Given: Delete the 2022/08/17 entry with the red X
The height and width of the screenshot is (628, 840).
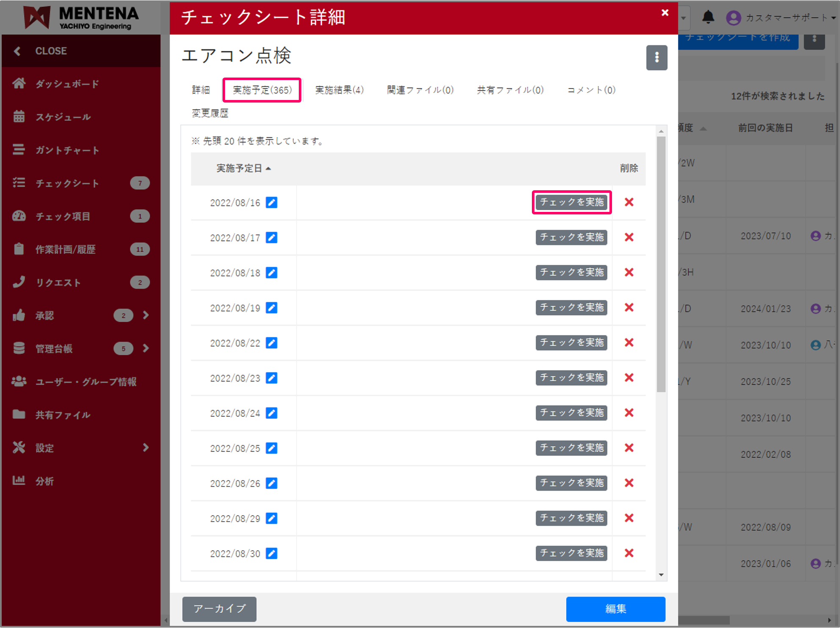Looking at the screenshot, I should tap(629, 237).
